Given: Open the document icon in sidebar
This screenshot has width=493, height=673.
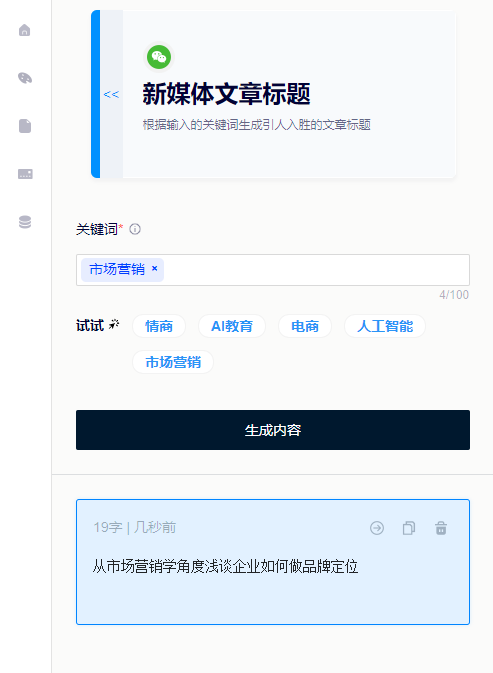Looking at the screenshot, I should click(25, 126).
